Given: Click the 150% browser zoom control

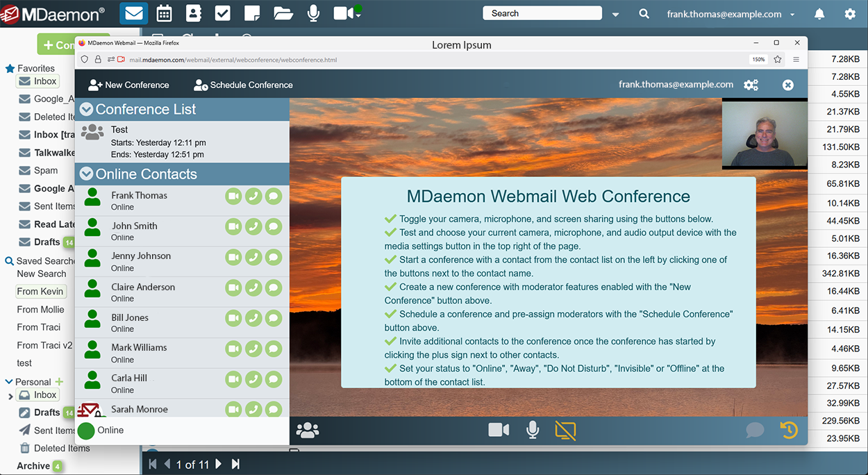Looking at the screenshot, I should 758,60.
